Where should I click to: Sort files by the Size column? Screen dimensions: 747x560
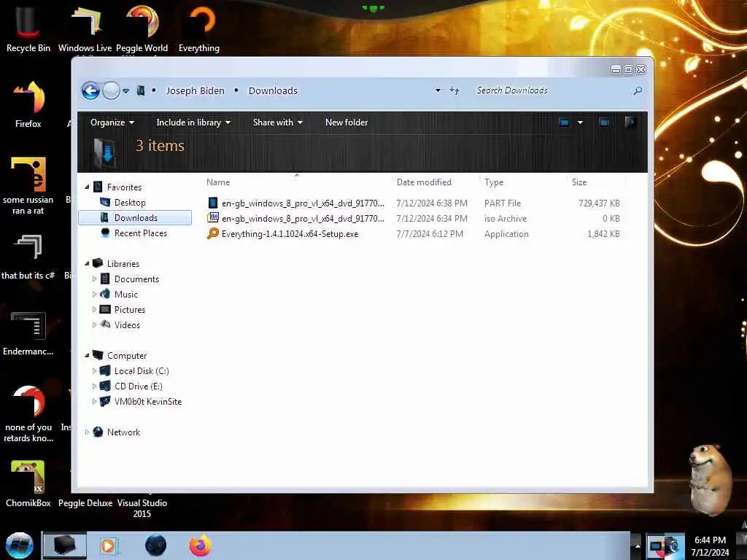click(x=579, y=182)
